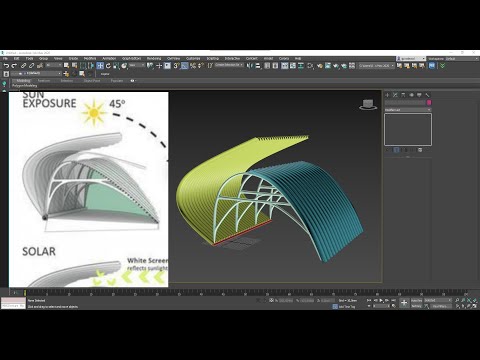Activate the Select and Scale tool

click(116, 66)
